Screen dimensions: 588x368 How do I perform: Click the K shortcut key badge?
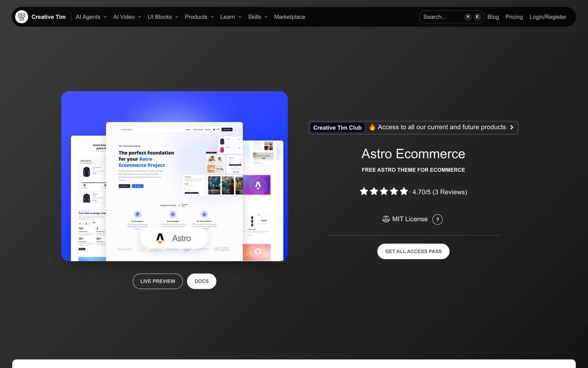477,17
